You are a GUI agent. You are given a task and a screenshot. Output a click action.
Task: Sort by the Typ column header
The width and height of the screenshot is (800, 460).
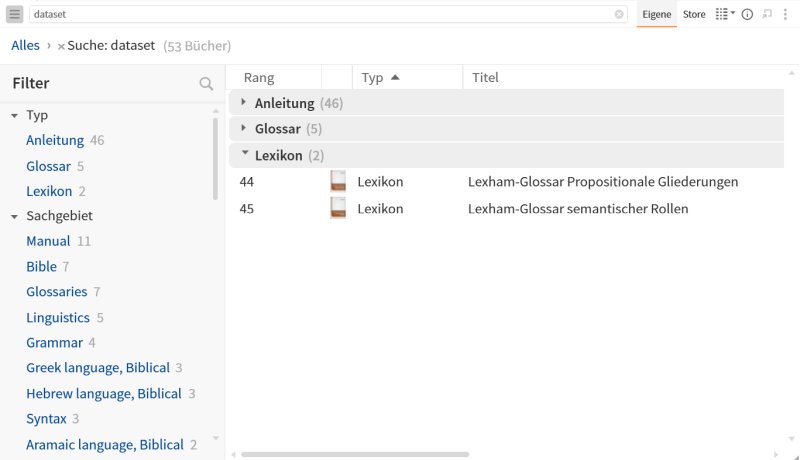click(x=381, y=78)
